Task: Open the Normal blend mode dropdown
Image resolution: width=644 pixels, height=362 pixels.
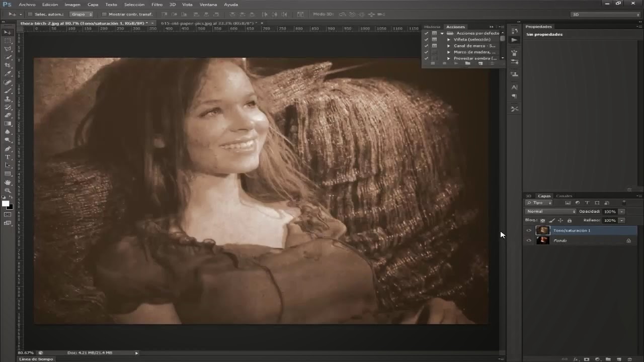Action: coord(550,212)
